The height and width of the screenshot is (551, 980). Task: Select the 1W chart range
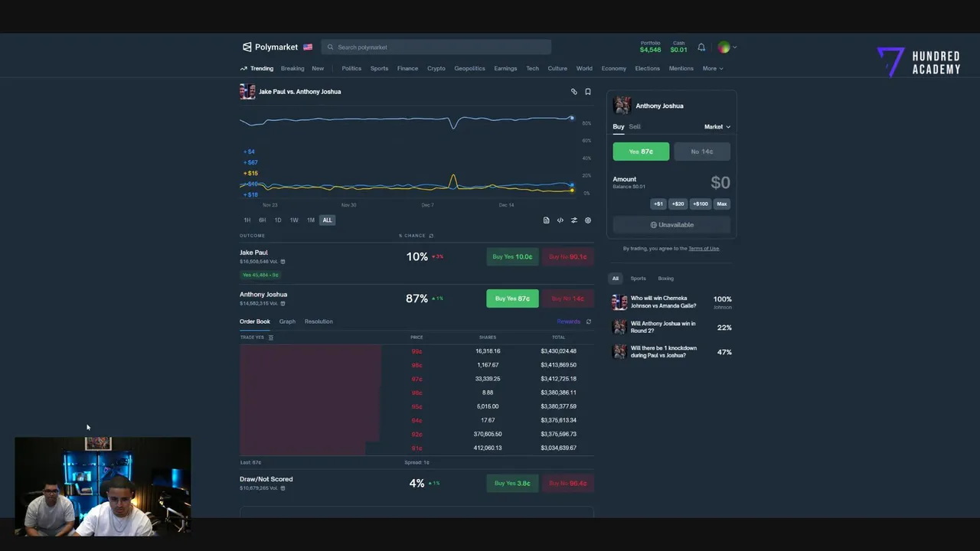tap(294, 220)
